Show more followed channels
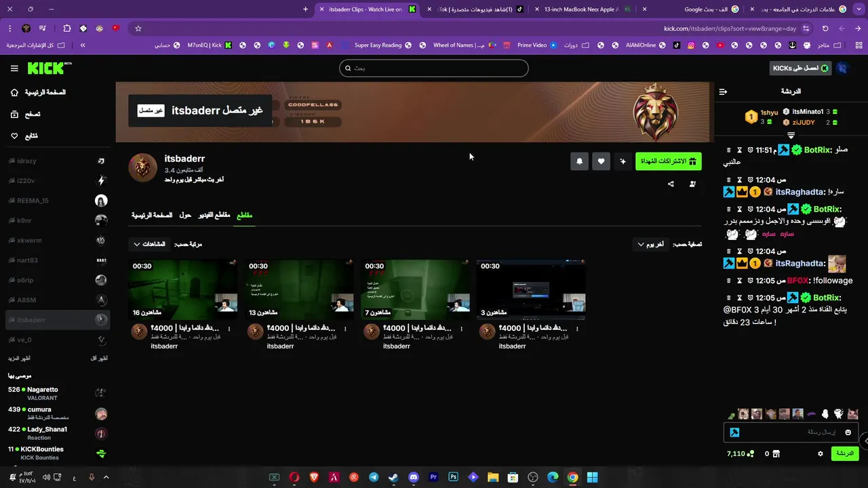The width and height of the screenshot is (868, 488). point(19,358)
